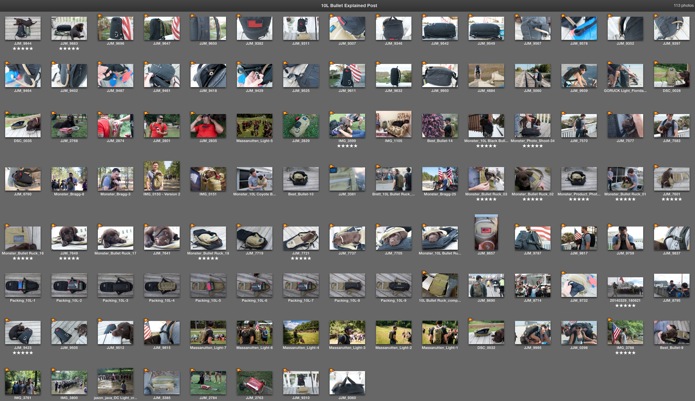695x401 pixels.
Task: Open the Monster_Bragg-8 photo thumbnail
Action: pyautogui.click(x=69, y=179)
